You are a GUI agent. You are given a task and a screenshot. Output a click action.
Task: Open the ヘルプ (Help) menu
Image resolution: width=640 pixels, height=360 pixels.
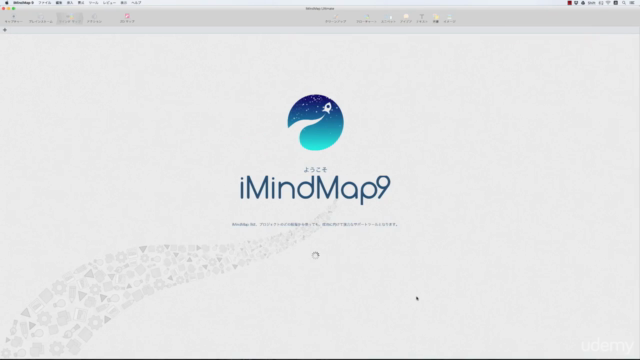pos(136,2)
